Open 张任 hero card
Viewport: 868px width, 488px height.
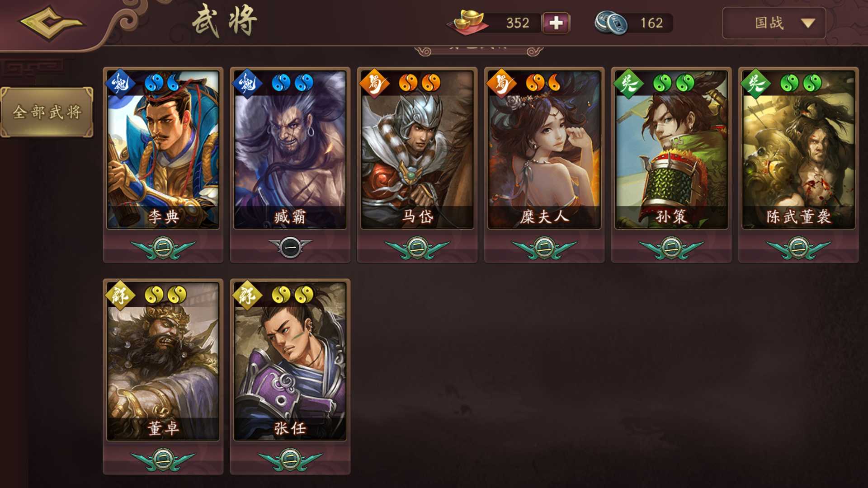290,361
